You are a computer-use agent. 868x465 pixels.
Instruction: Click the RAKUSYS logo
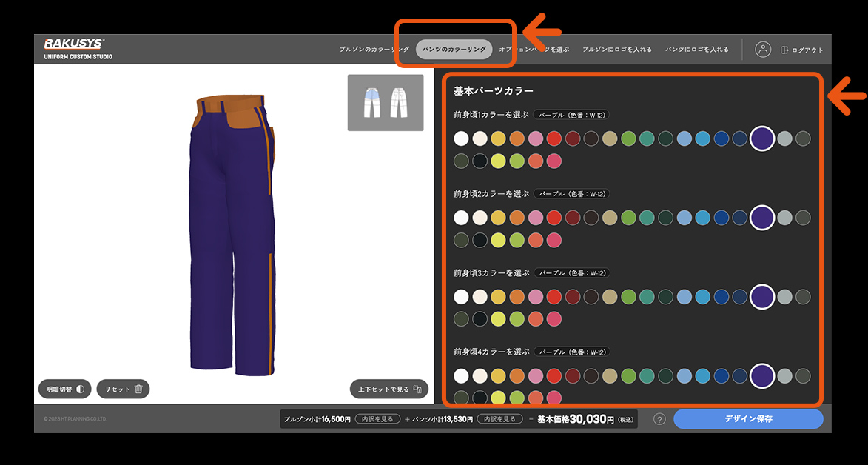75,44
